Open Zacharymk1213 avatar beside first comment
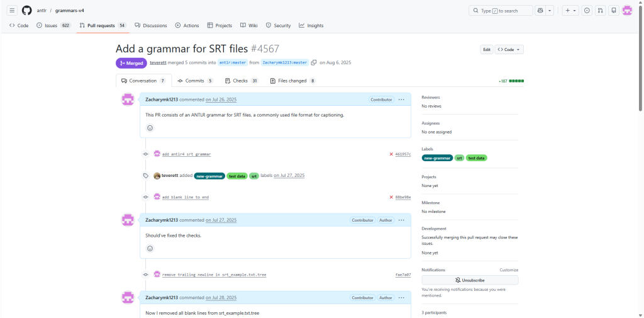Viewport: 644px width, 318px height. (128, 99)
